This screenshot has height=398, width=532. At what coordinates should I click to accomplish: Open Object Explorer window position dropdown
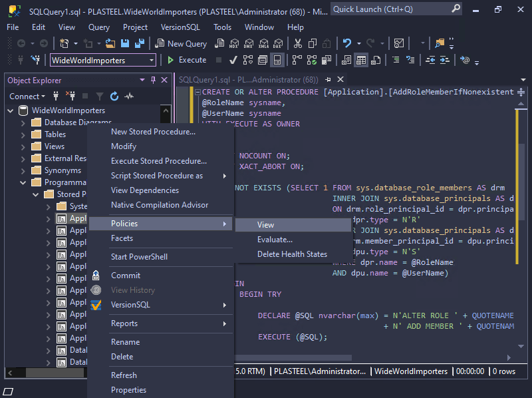tap(142, 80)
